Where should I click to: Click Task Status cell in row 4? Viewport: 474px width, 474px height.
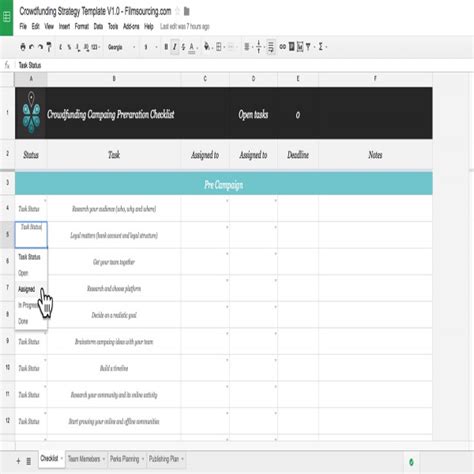[x=31, y=209]
